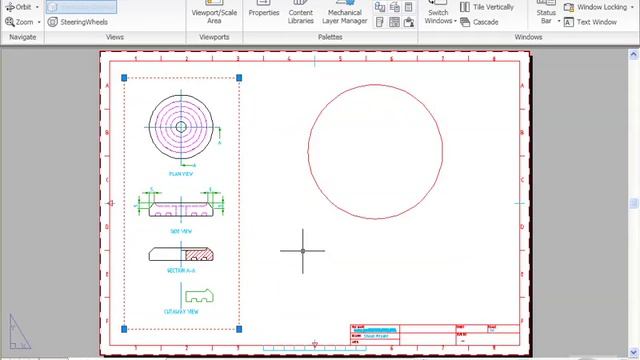
Task: Click the UCS triangle icon at bottom-left
Action: (19, 331)
